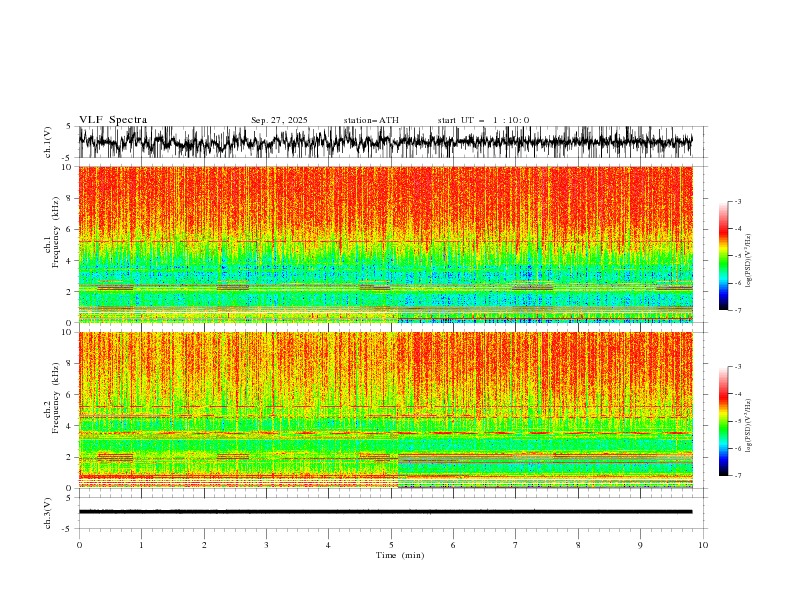Select the date text "Sep. 27, 2025"
The height and width of the screenshot is (612, 792).
[279, 120]
